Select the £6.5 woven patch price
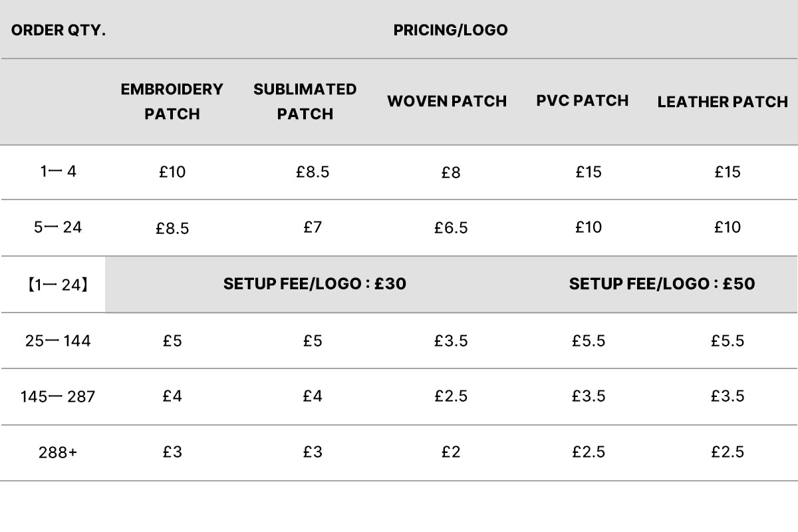Image resolution: width=798 pixels, height=532 pixels. 451,228
